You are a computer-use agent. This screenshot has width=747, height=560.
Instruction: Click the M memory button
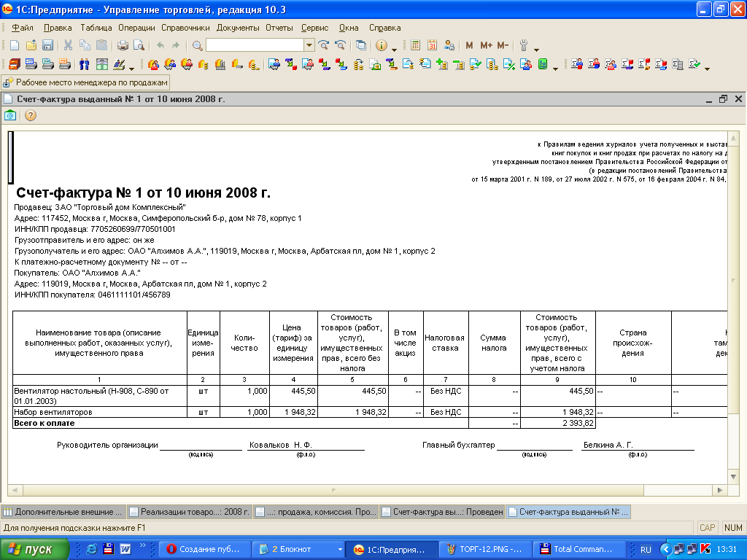pyautogui.click(x=469, y=45)
